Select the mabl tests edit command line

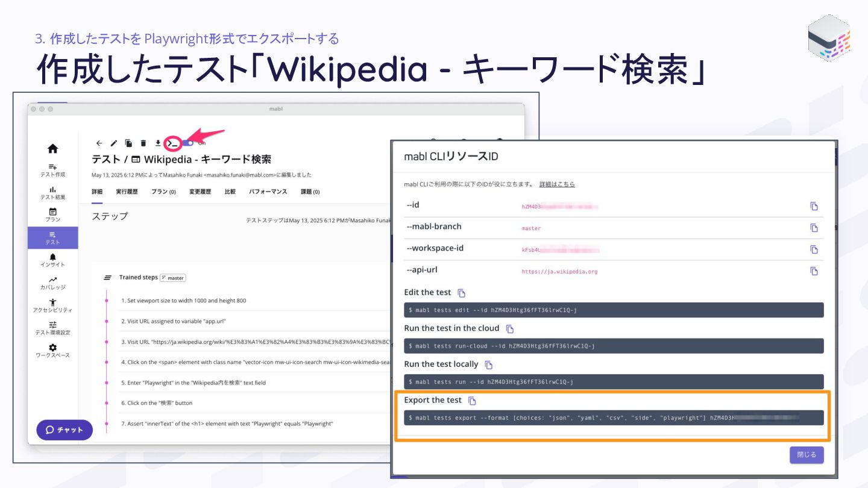(x=614, y=310)
